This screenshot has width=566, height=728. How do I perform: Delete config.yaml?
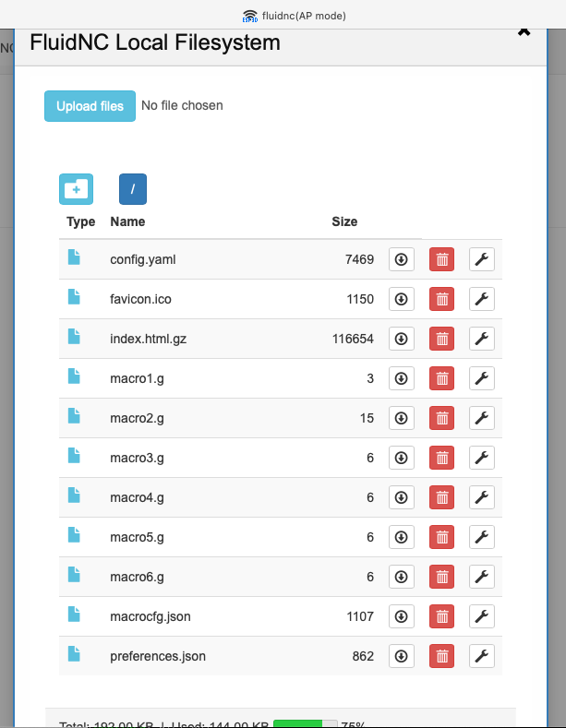442,259
